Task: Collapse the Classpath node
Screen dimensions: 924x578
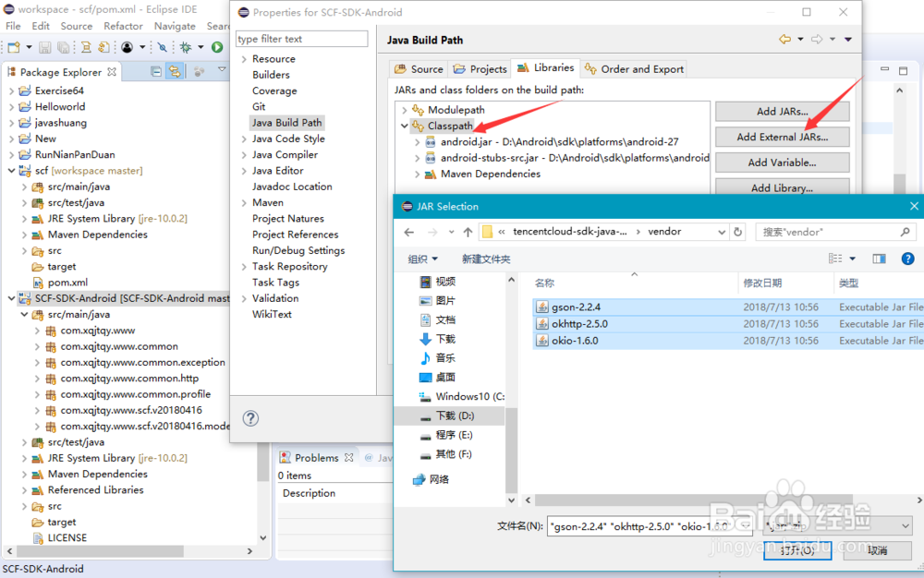Action: coord(405,126)
